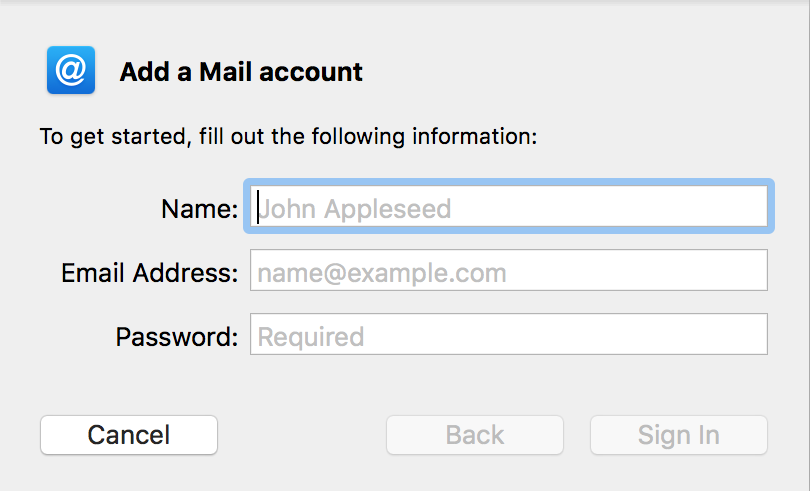The width and height of the screenshot is (810, 491).
Task: Click the "Email Address:" label
Action: pos(149,273)
